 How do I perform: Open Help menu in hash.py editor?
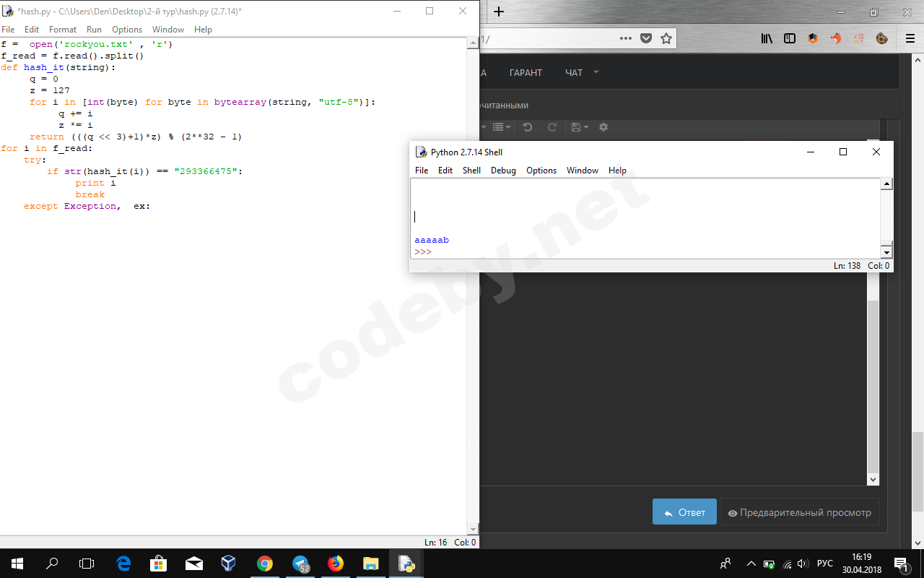pos(204,30)
